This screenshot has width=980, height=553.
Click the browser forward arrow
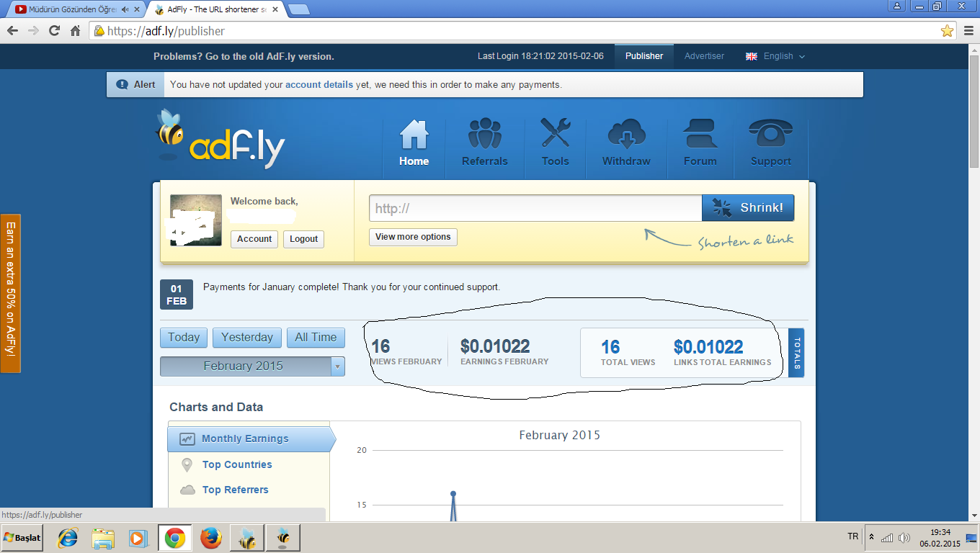click(33, 31)
